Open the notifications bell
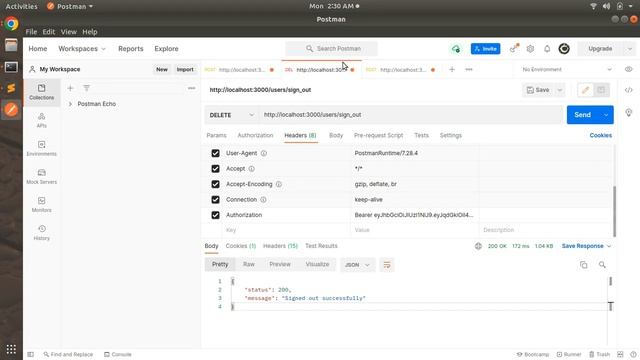The image size is (640, 360). [x=547, y=49]
